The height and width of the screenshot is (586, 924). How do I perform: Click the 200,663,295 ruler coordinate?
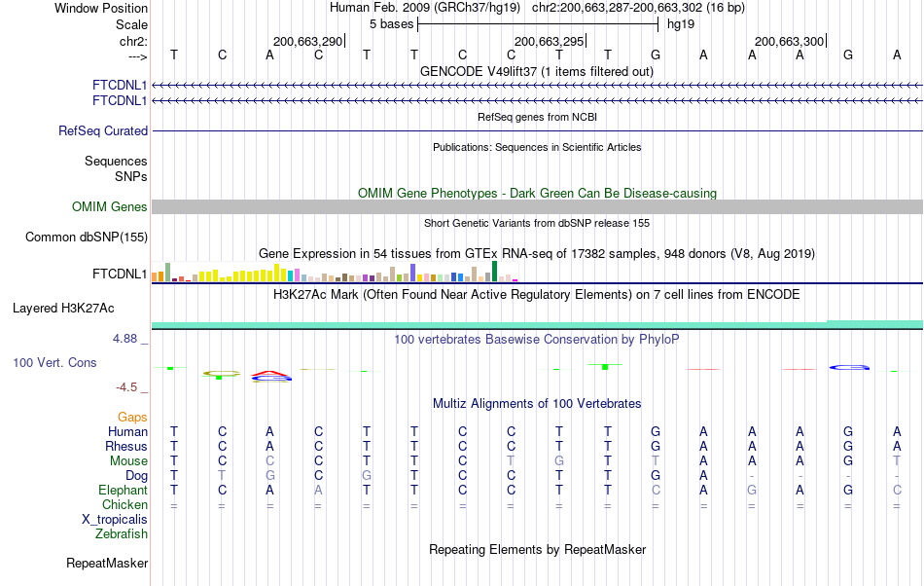coord(549,41)
